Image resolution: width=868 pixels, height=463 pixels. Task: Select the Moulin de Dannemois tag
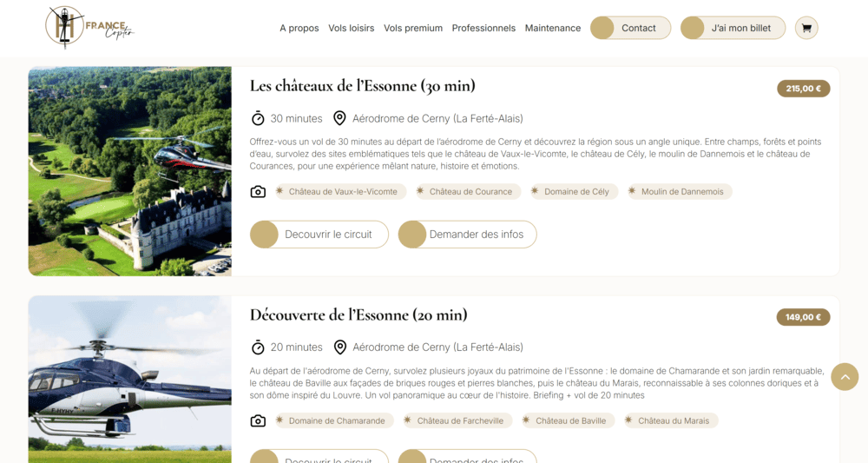680,192
